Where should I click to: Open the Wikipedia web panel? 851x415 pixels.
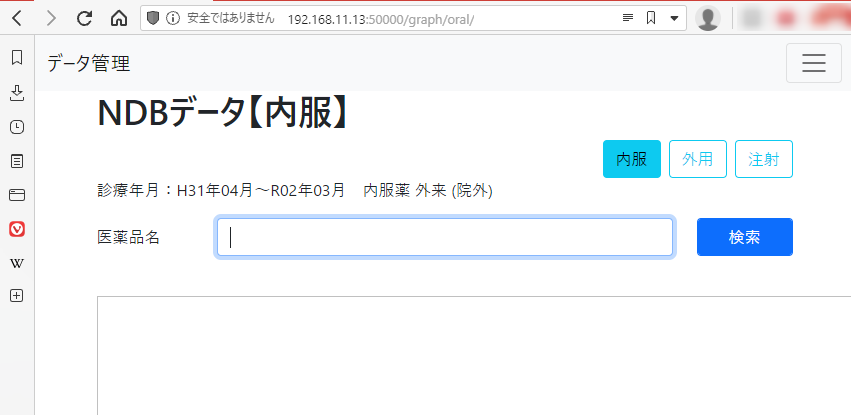click(16, 263)
